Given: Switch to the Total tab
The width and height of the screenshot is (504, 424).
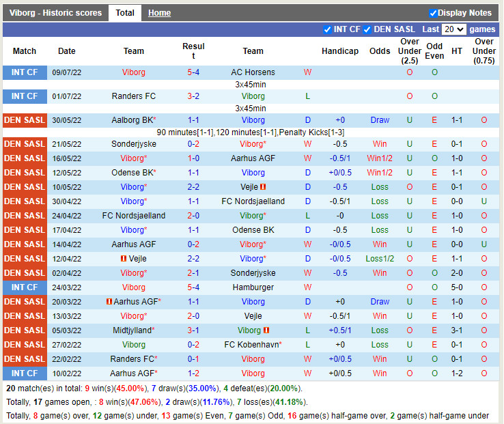Looking at the screenshot, I should point(125,13).
